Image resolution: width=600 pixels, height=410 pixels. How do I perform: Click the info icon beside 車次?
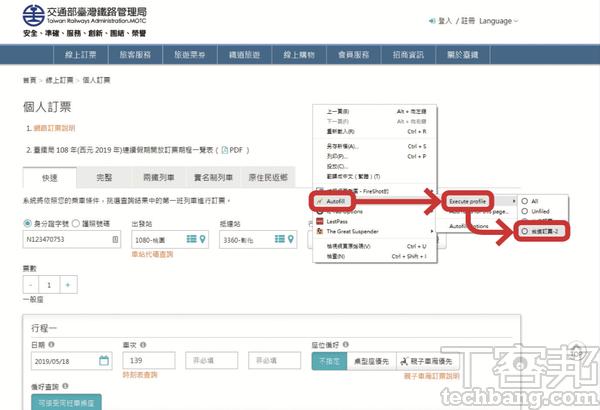pyautogui.click(x=143, y=345)
